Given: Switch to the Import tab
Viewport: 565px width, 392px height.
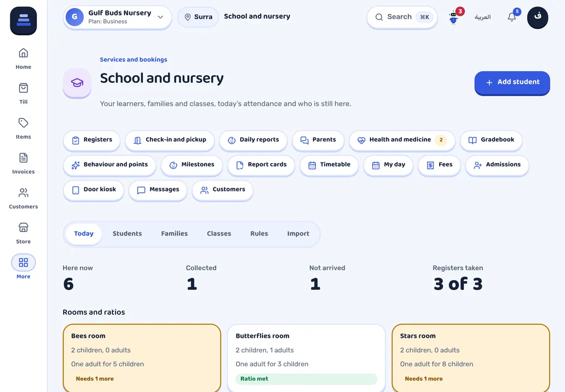Looking at the screenshot, I should (x=298, y=233).
